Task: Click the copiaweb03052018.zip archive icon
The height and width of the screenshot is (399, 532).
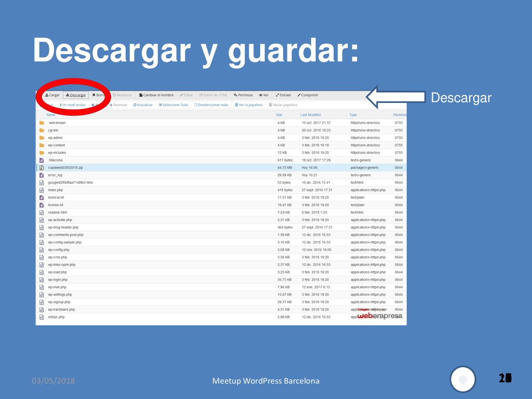Action: [x=42, y=168]
